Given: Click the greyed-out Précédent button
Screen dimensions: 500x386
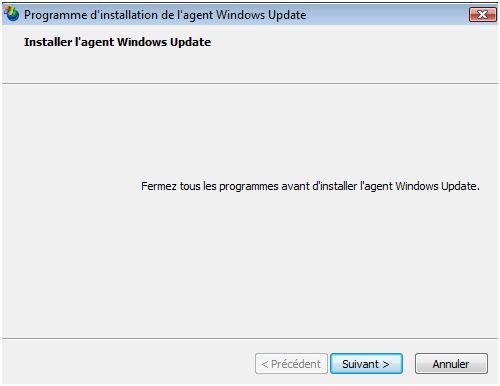Looking at the screenshot, I should point(291,364).
